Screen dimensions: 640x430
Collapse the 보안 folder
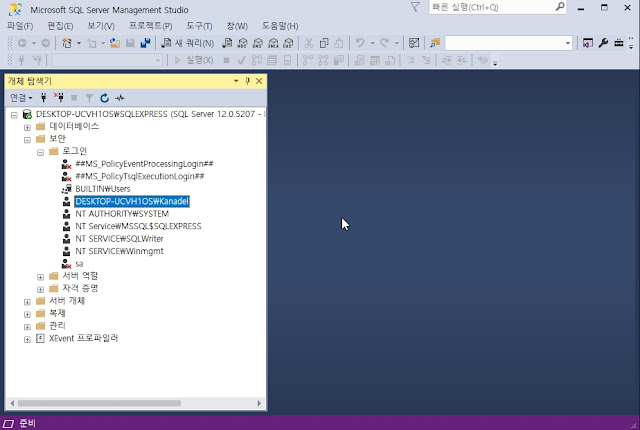click(x=27, y=140)
